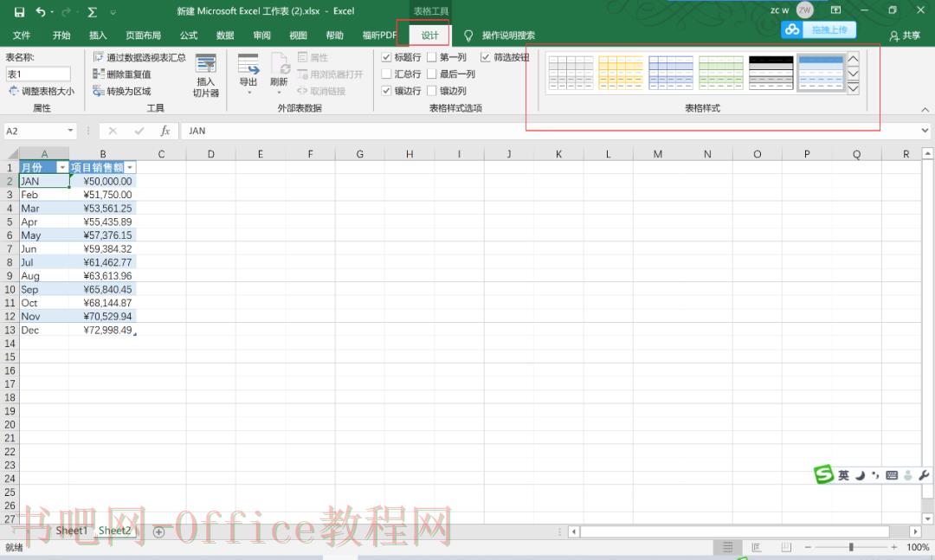Apply the black header table style thumbnail
Screen dimensions: 935x560
pyautogui.click(x=771, y=73)
